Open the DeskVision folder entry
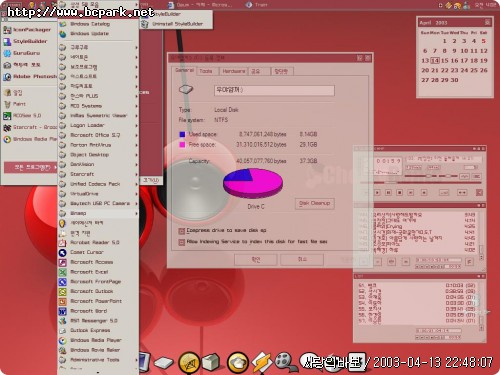Image resolution: width=500 pixels, height=375 pixels. [98, 164]
